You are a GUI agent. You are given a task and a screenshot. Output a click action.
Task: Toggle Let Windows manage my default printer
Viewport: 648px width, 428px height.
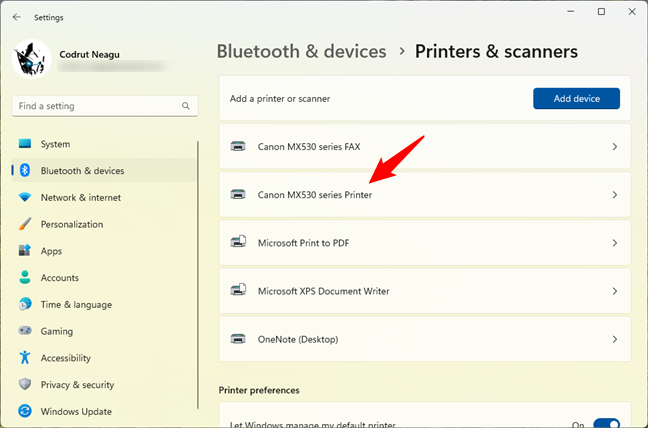coord(606,423)
